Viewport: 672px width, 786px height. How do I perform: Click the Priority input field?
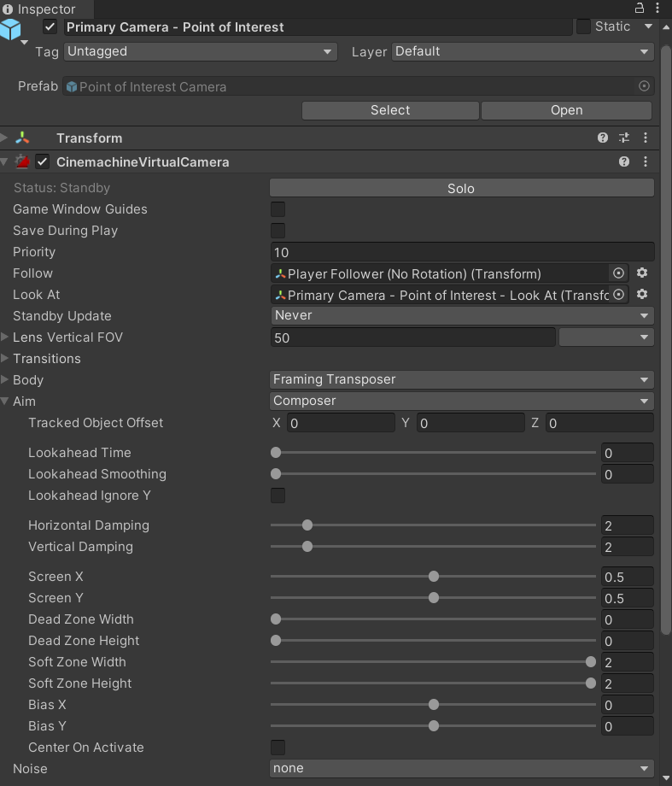[461, 252]
